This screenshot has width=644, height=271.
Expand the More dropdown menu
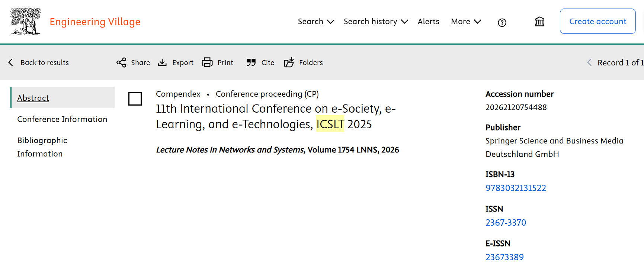click(466, 22)
